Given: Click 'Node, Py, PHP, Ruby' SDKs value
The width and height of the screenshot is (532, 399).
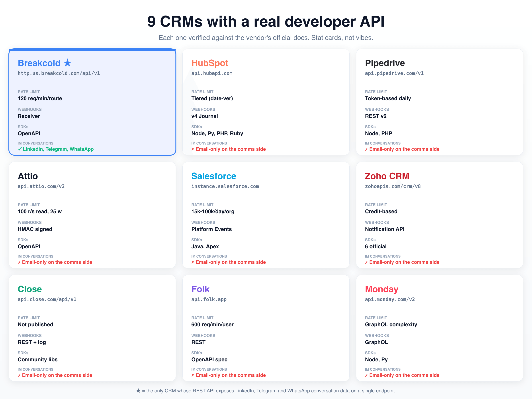Looking at the screenshot, I should pyautogui.click(x=217, y=133).
